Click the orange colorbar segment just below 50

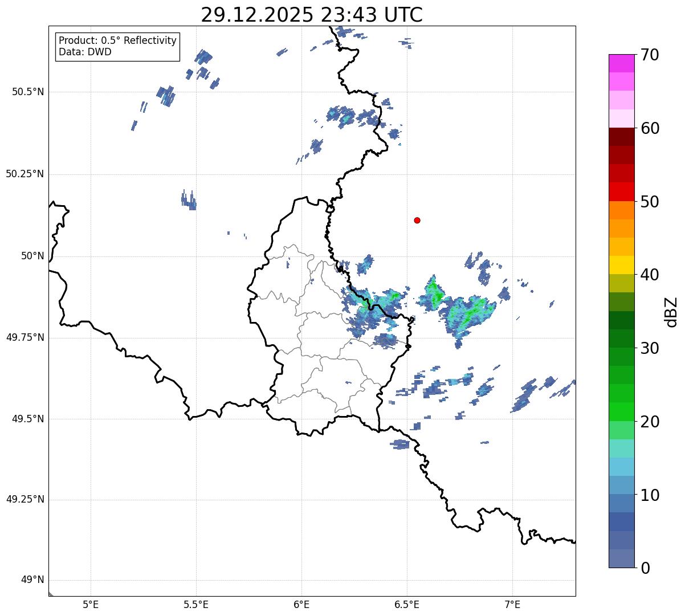622,210
